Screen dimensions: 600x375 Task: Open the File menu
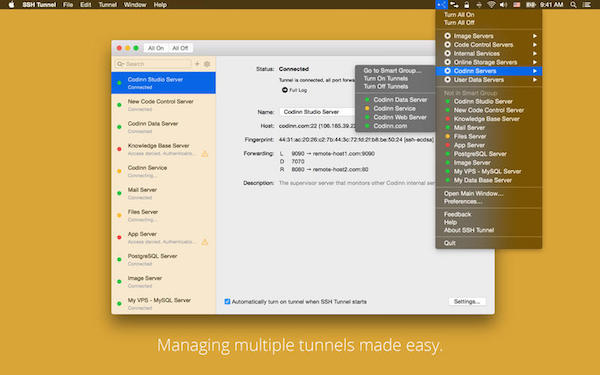[x=68, y=5]
